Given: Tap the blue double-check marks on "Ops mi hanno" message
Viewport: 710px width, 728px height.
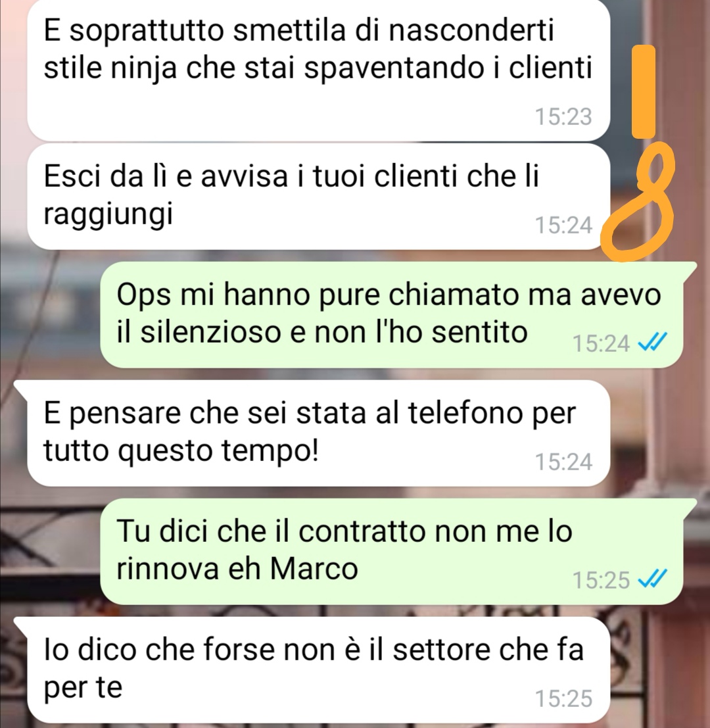Looking at the screenshot, I should [652, 343].
